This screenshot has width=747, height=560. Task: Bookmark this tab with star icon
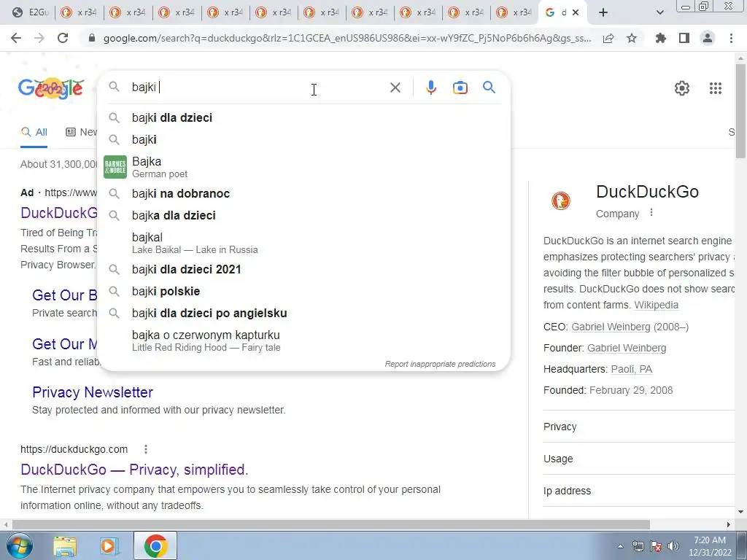632,38
